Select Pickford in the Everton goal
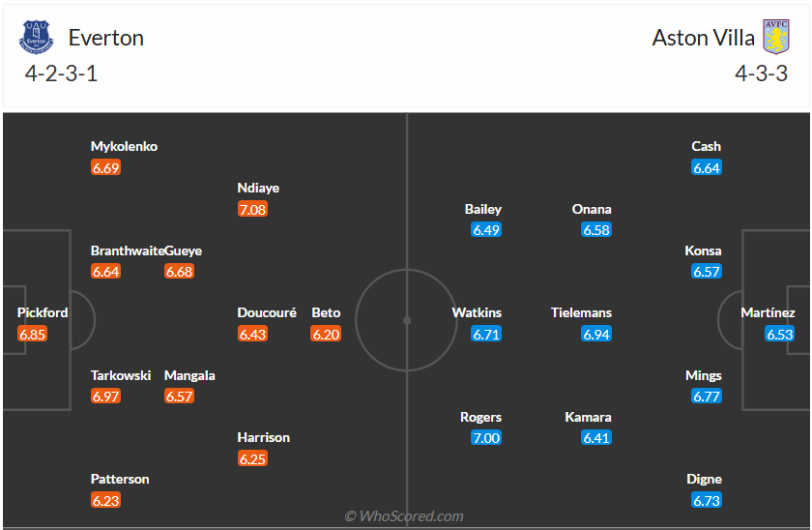Screen dimensions: 812x530 pyautogui.click(x=43, y=312)
